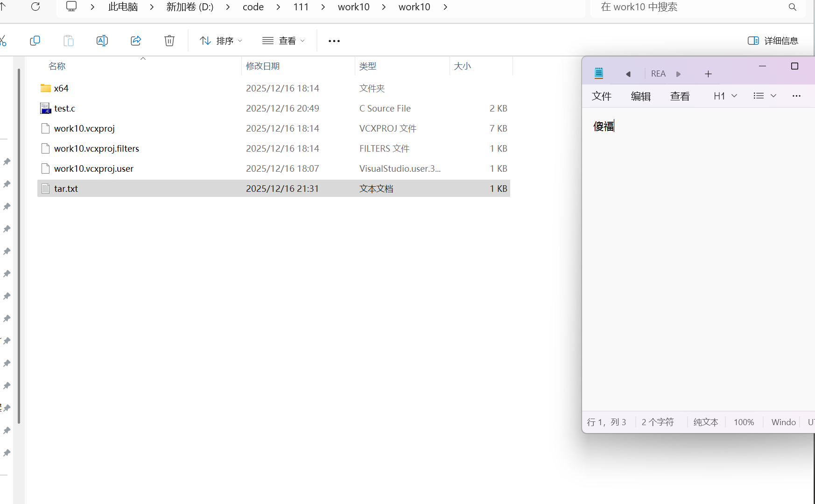Click the 100% zoom level in Notepad status bar
The height and width of the screenshot is (504, 815).
coord(744,422)
